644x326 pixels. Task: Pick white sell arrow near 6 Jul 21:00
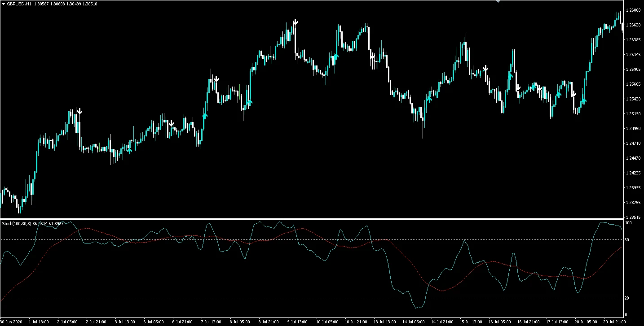(171, 123)
